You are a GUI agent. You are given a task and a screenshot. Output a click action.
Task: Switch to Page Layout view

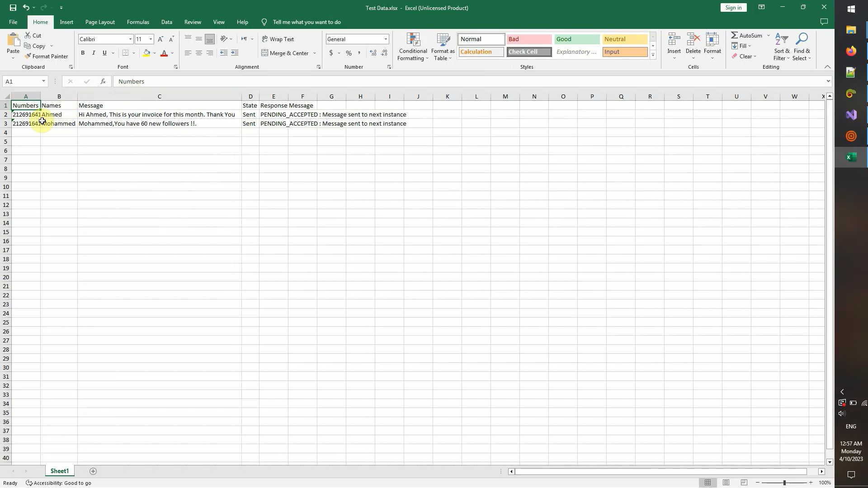tap(726, 483)
